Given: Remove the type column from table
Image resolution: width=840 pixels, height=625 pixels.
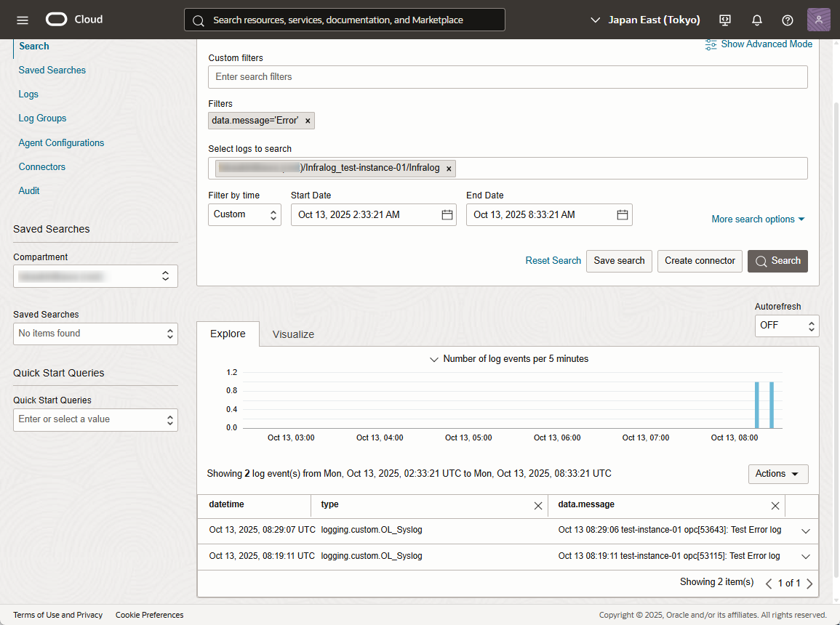Looking at the screenshot, I should [x=538, y=506].
